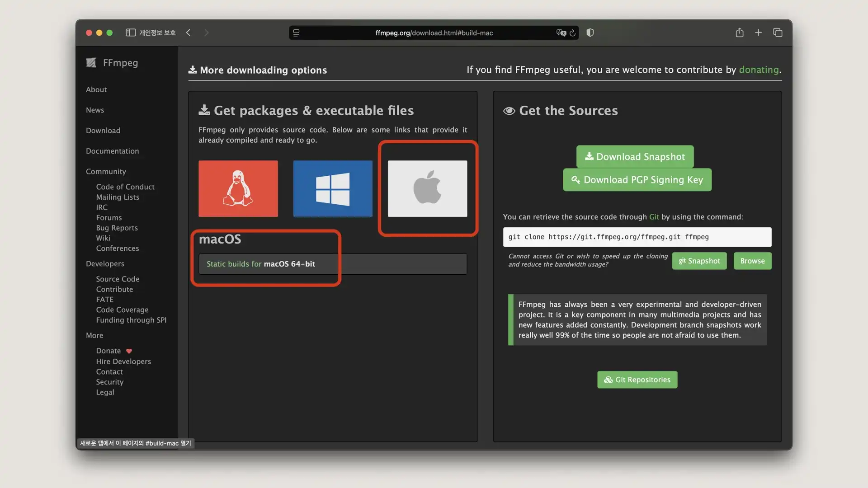This screenshot has width=868, height=488.
Task: Open Legal link
Action: [x=105, y=392]
